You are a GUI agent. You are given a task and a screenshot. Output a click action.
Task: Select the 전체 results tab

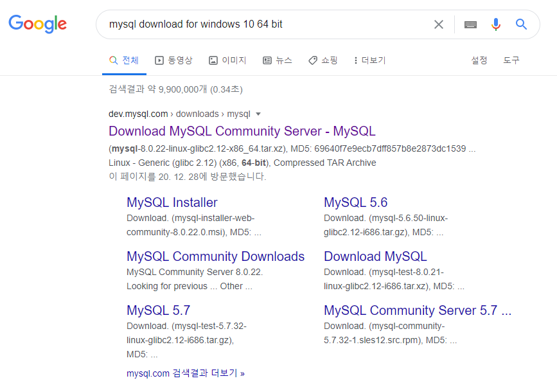point(124,60)
